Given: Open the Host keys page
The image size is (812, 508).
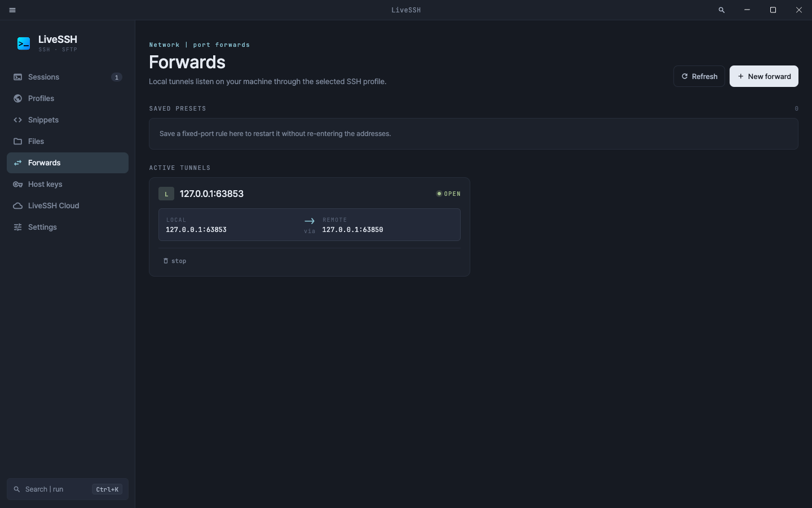Looking at the screenshot, I should (x=68, y=185).
